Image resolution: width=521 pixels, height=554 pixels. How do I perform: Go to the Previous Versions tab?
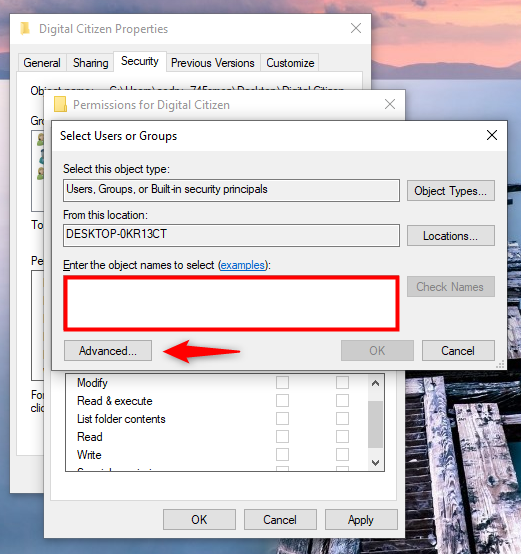pyautogui.click(x=213, y=63)
